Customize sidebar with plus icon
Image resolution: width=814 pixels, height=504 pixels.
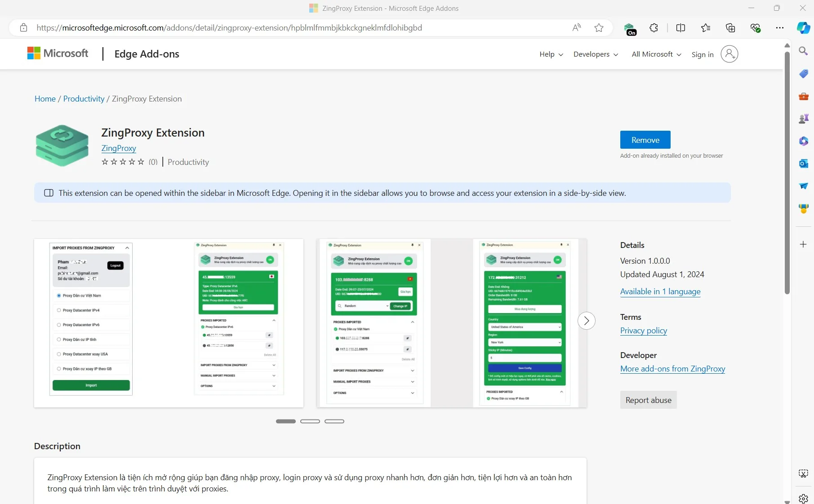803,244
